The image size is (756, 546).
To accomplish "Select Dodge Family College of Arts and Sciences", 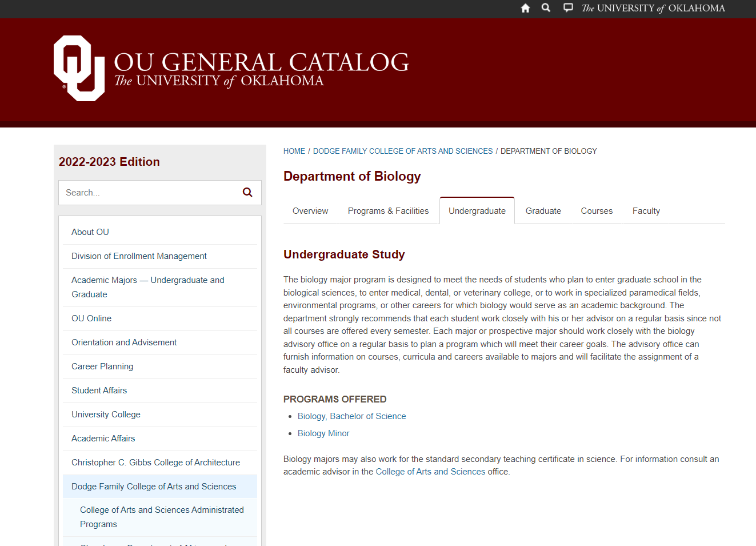I will point(160,487).
